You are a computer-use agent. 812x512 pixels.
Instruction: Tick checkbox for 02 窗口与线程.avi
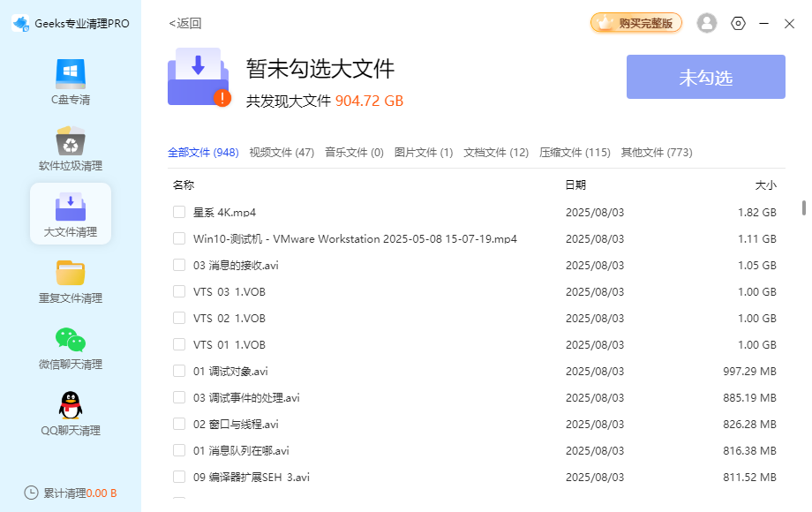(x=179, y=424)
